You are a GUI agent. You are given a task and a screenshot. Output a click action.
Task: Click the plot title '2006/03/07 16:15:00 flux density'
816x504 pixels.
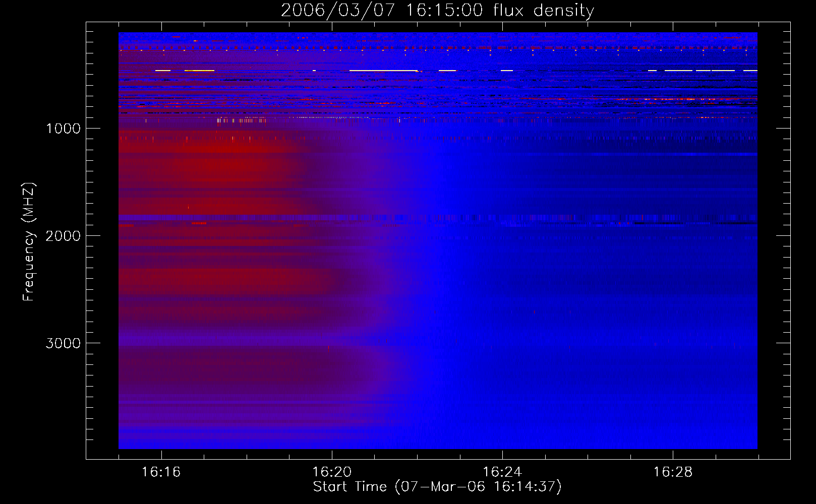[437, 11]
